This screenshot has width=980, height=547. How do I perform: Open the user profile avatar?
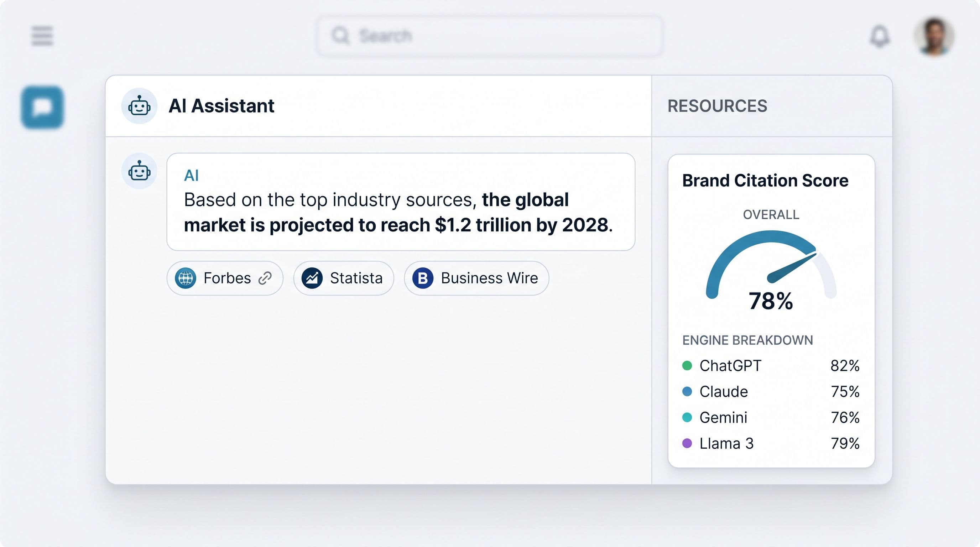click(934, 37)
